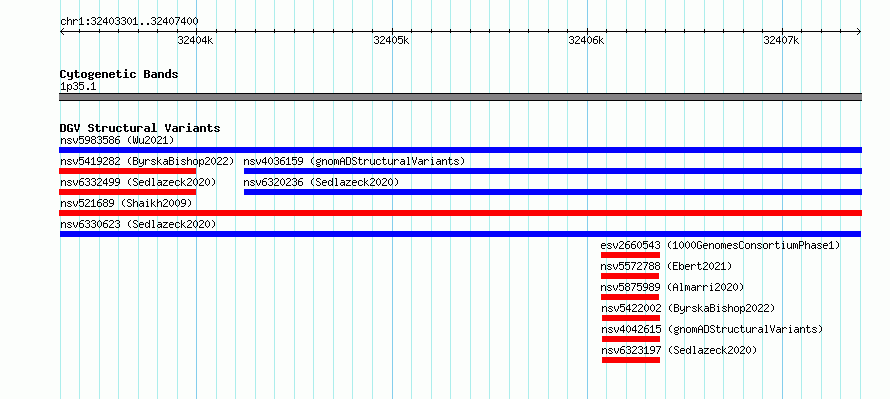The image size is (890, 399).
Task: Click the DGV Structural Variants track title
Action: 140,128
